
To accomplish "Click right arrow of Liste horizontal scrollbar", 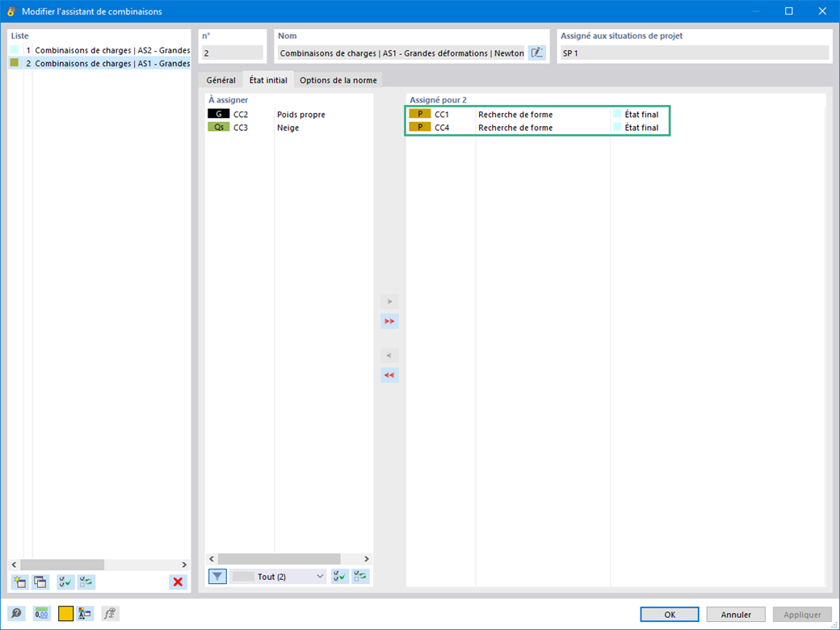I will click(184, 565).
